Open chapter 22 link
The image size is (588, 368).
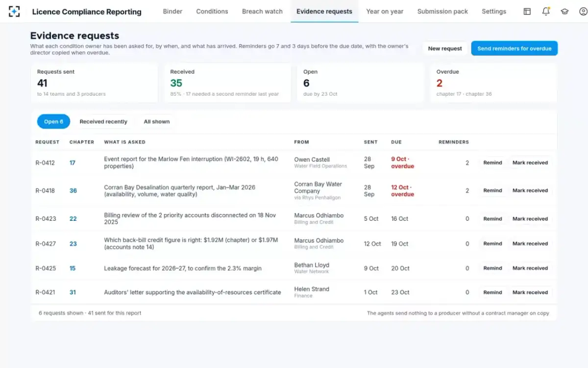[x=73, y=219]
